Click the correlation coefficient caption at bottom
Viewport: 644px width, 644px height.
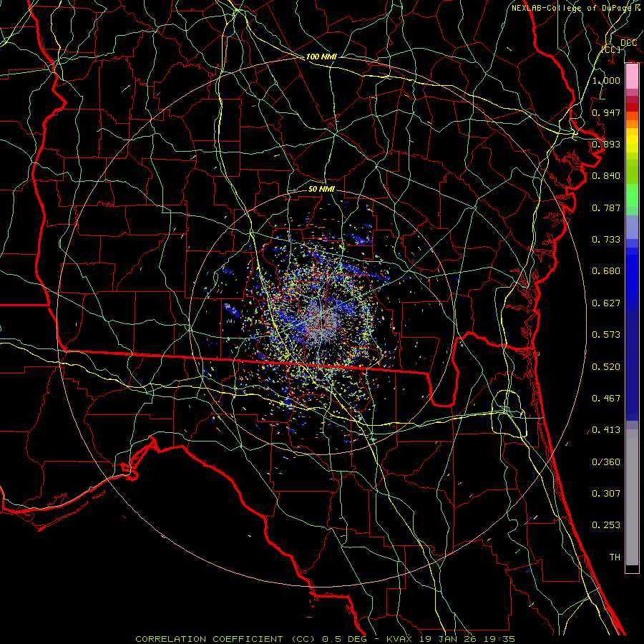(325, 639)
